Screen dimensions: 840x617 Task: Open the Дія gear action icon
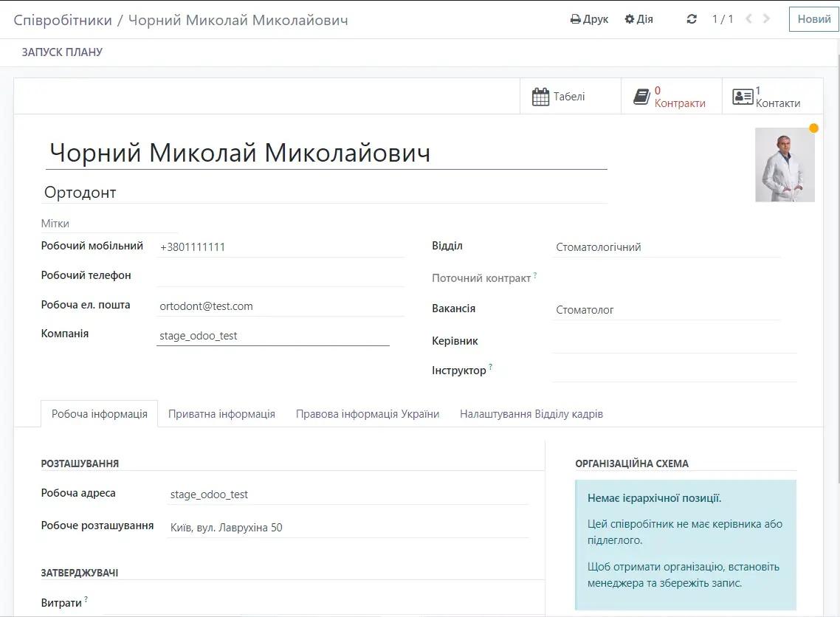(631, 18)
